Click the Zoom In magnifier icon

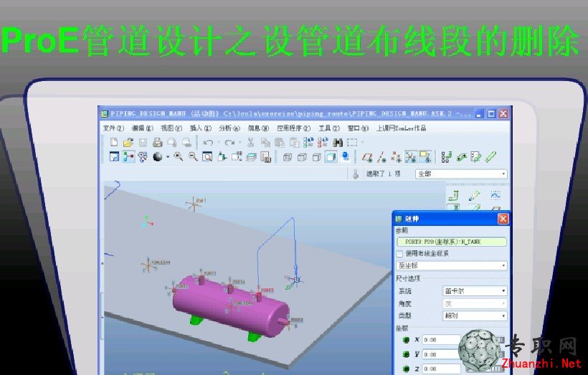point(179,157)
